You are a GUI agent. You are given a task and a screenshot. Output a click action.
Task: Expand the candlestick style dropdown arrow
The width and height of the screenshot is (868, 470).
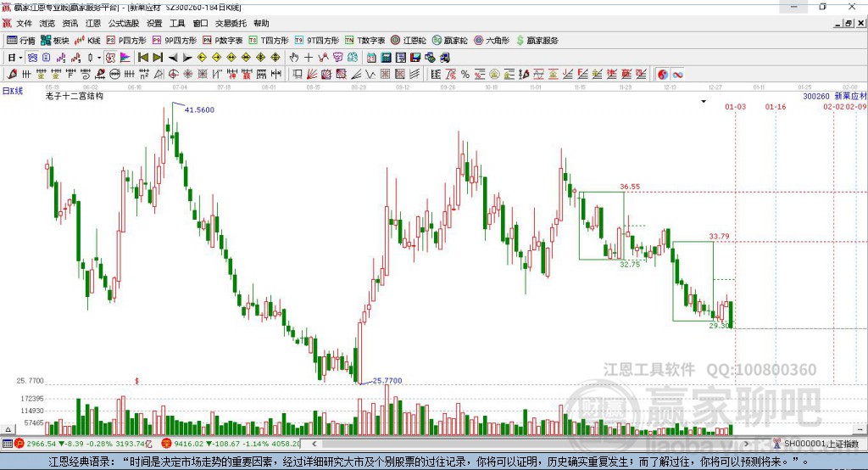(x=99, y=58)
